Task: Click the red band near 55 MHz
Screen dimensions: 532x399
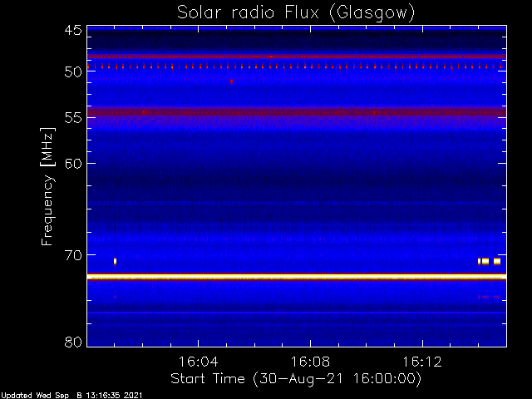Action: 297,111
